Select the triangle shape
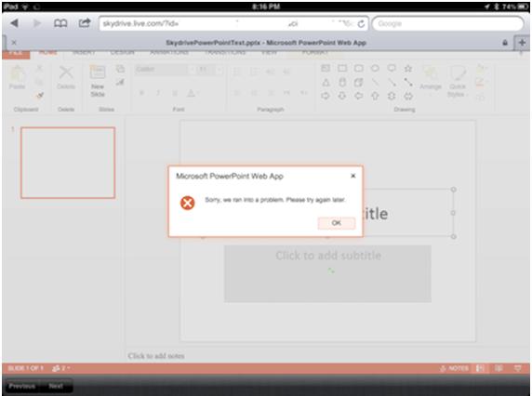This screenshot has height=396, width=532. [326, 83]
